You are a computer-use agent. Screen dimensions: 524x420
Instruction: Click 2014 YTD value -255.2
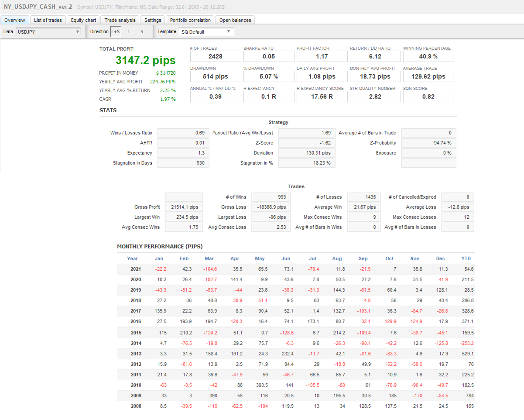[x=467, y=343]
